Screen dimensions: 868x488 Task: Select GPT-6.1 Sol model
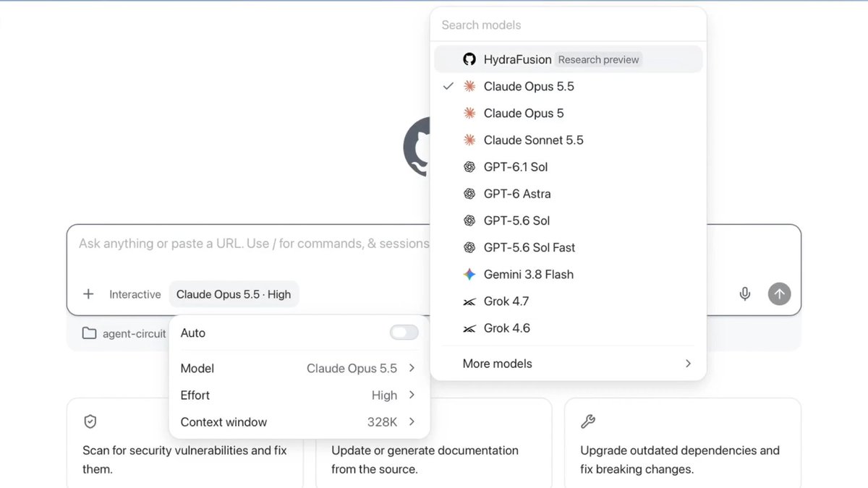click(x=569, y=167)
